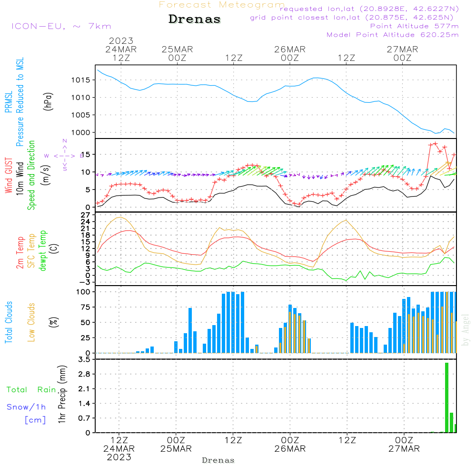The width and height of the screenshot is (476, 476).
Task: Click the '00Z 25MAR' bottom axis label
Action: coord(176,445)
